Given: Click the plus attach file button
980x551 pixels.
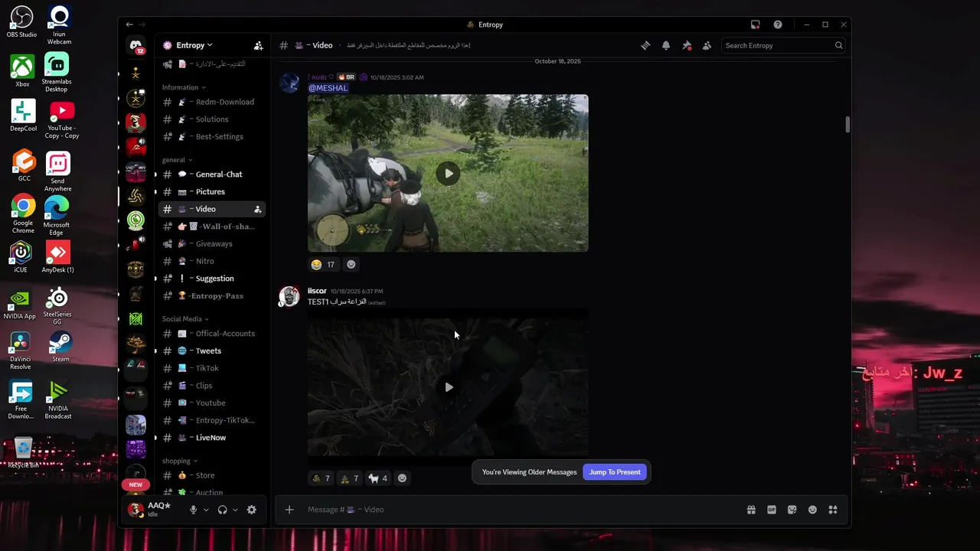Looking at the screenshot, I should [x=289, y=510].
